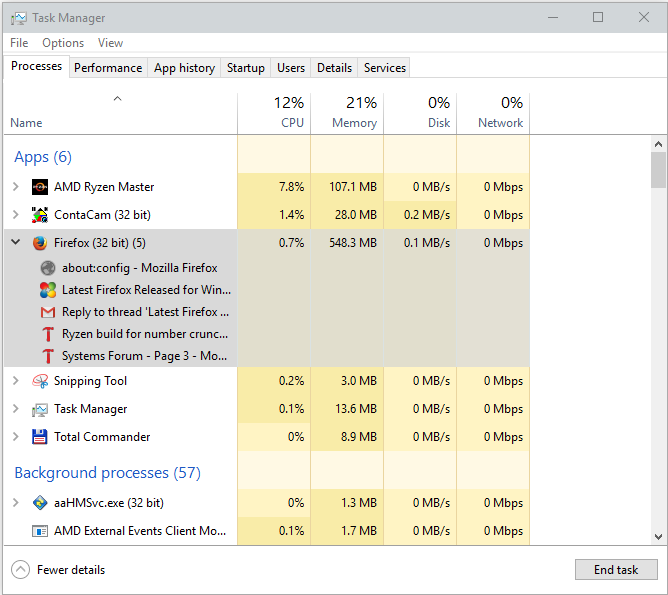Click the scrollbar down arrow
Screen dimensions: 668x595
coord(659,537)
